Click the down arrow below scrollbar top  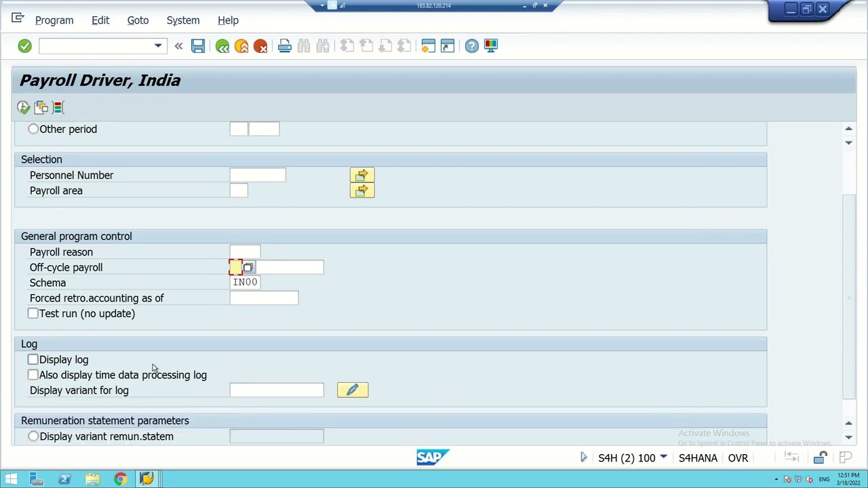click(848, 142)
